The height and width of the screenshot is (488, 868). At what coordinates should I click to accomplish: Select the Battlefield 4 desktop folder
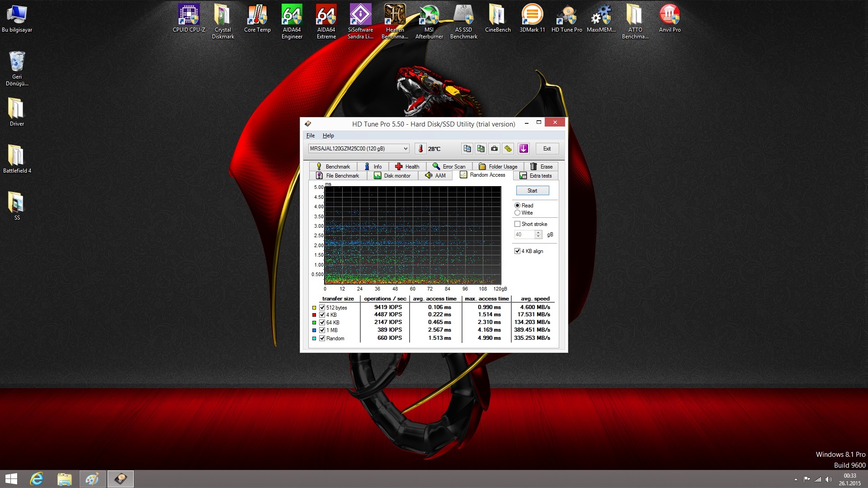click(17, 159)
